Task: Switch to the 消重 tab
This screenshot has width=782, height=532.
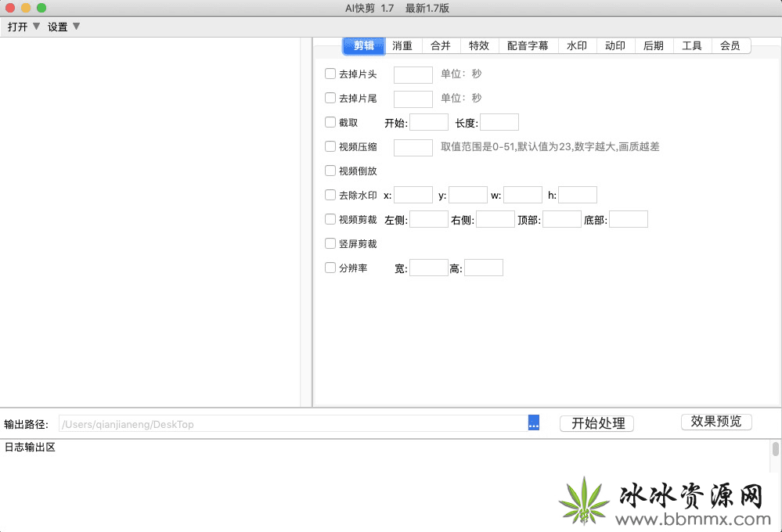Action: click(402, 46)
